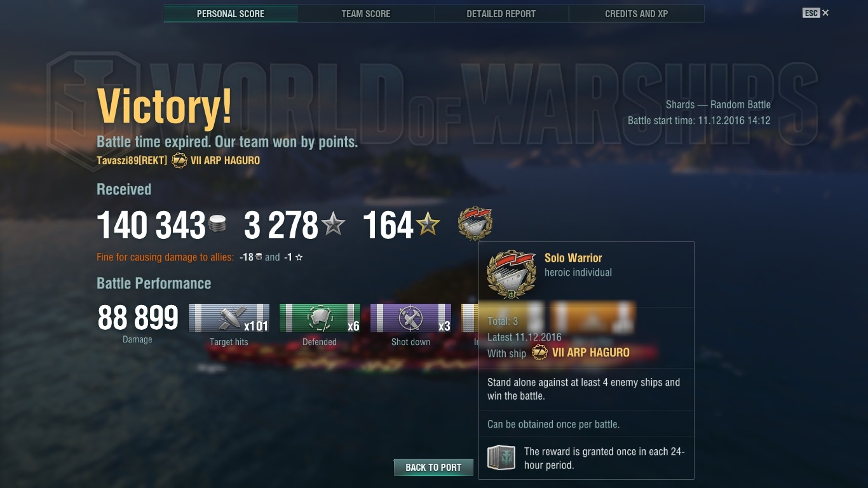Click the Shot down ribbon

pos(410,318)
